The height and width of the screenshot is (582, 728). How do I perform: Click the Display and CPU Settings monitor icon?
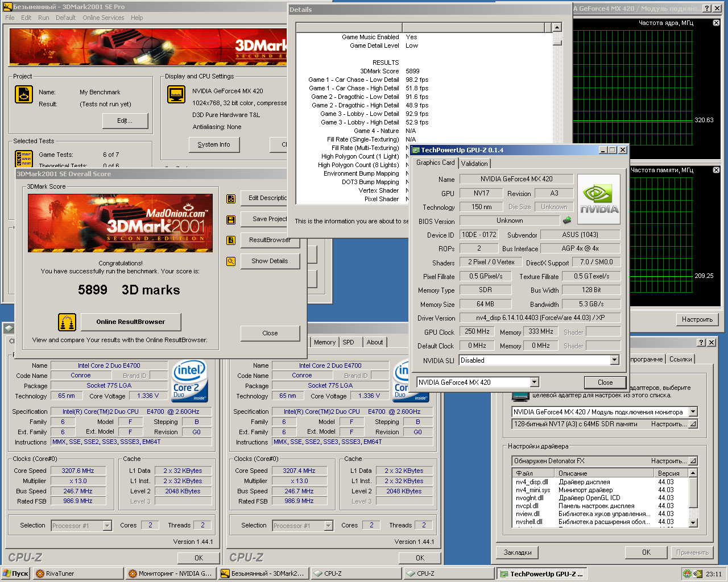(x=176, y=94)
